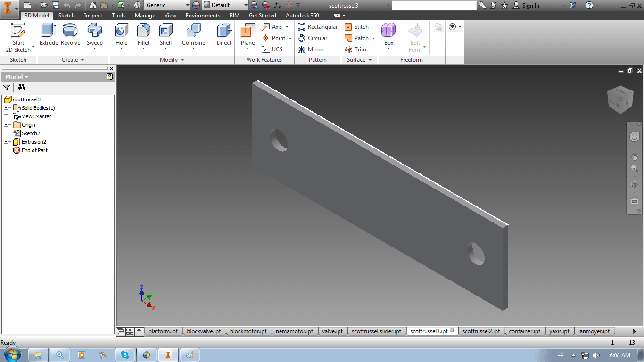The image size is (644, 362).
Task: Open model browser help icon
Action: [110, 77]
